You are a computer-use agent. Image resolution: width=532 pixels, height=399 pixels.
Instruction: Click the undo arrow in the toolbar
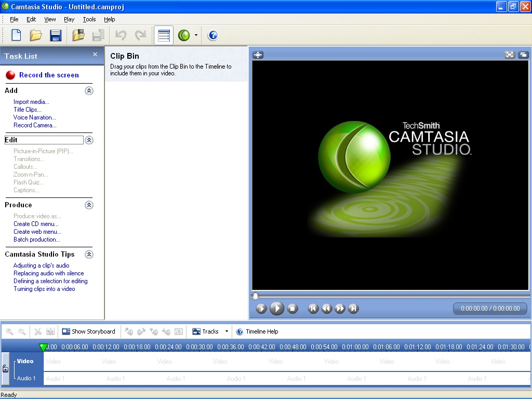click(x=121, y=35)
